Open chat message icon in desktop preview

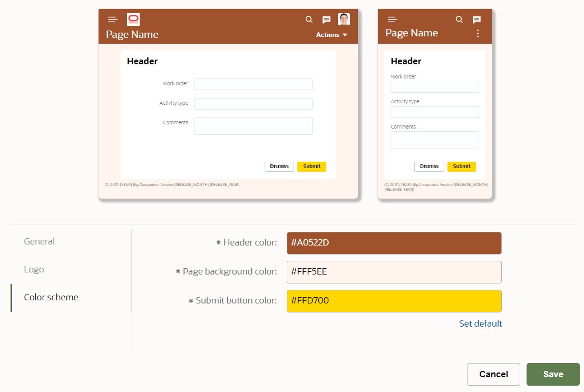326,19
